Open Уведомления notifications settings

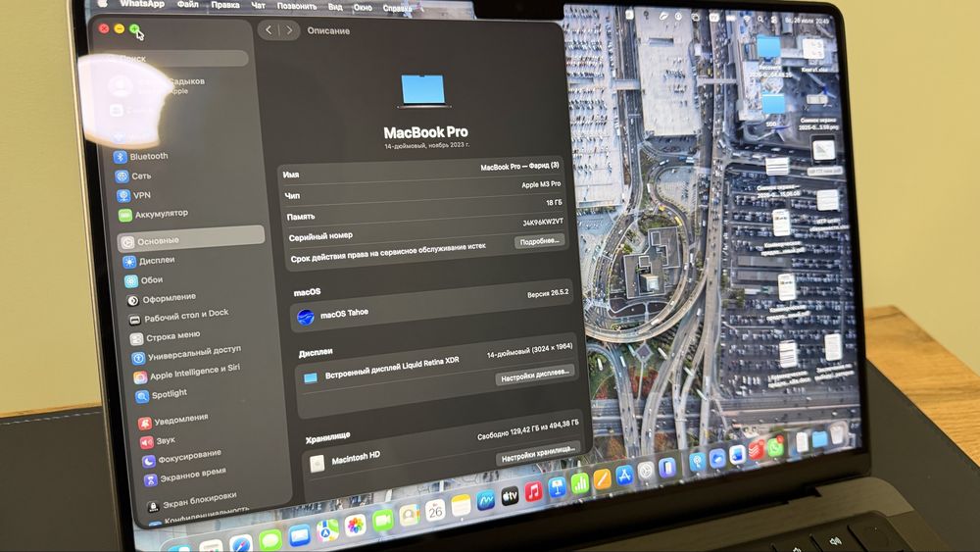tap(173, 420)
